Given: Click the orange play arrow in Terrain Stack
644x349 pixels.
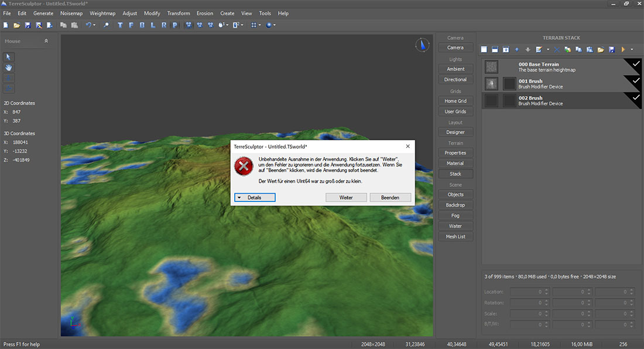Looking at the screenshot, I should (623, 49).
